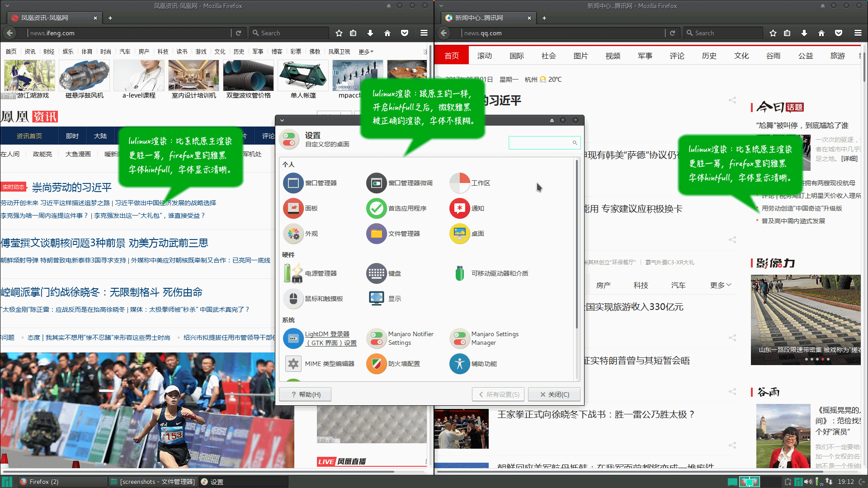Click ifeng Firefox address bar
The image size is (868, 488).
click(x=129, y=33)
